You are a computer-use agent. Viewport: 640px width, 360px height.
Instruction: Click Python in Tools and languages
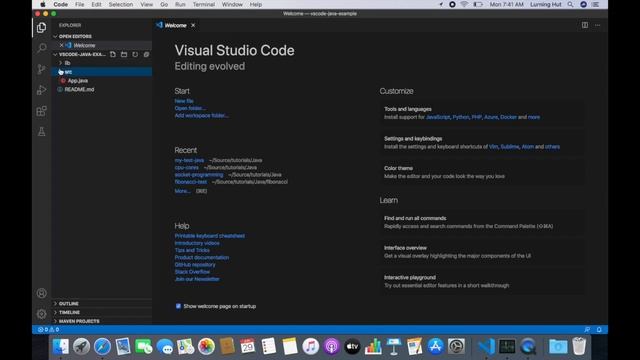[x=461, y=117]
